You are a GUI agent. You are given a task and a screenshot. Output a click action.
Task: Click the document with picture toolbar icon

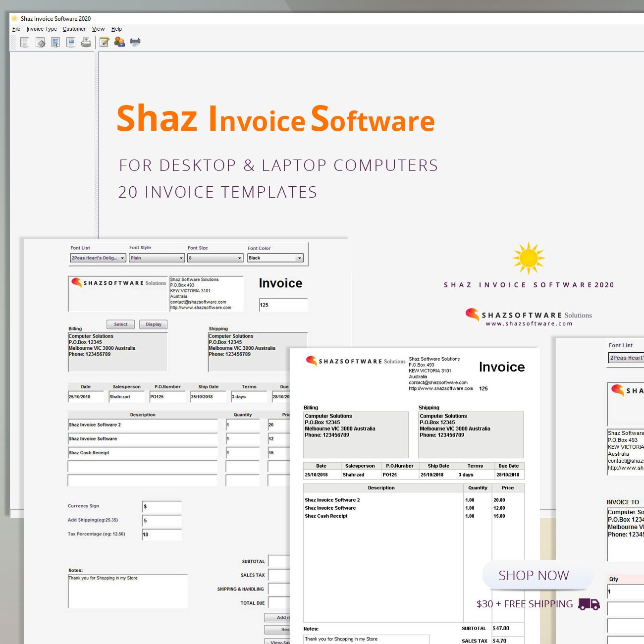pos(71,42)
